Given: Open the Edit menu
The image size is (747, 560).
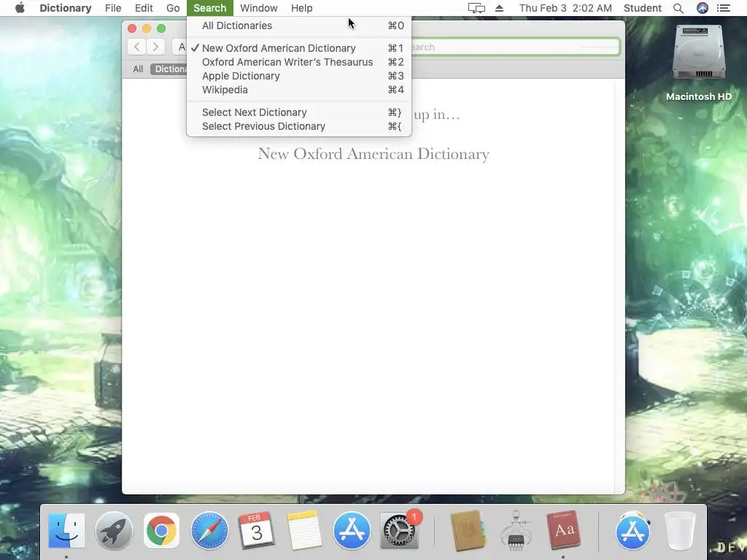Looking at the screenshot, I should [144, 8].
